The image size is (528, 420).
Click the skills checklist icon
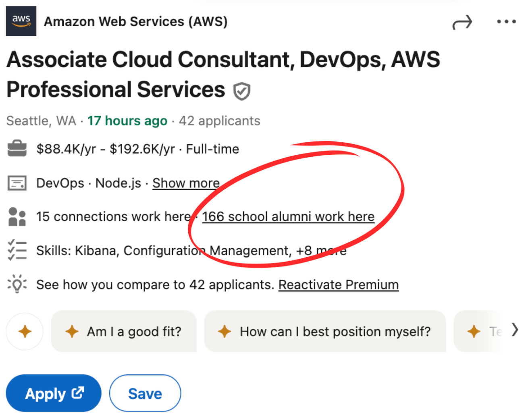17,250
